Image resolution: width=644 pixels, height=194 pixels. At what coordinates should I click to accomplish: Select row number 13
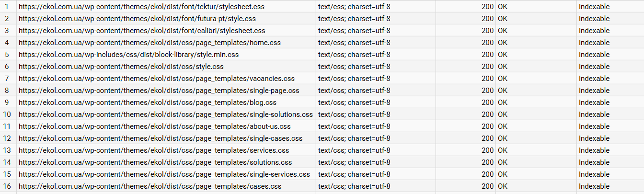[8, 150]
